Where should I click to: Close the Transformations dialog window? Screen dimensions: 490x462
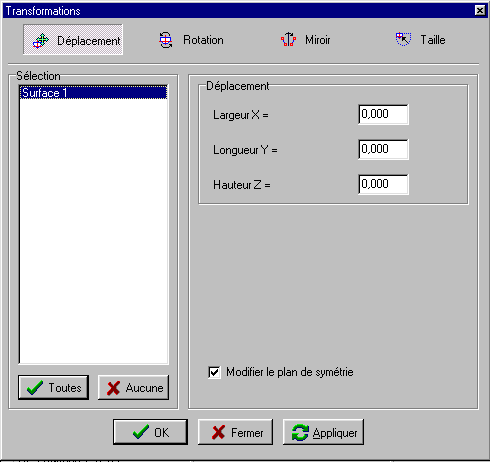tap(480, 11)
